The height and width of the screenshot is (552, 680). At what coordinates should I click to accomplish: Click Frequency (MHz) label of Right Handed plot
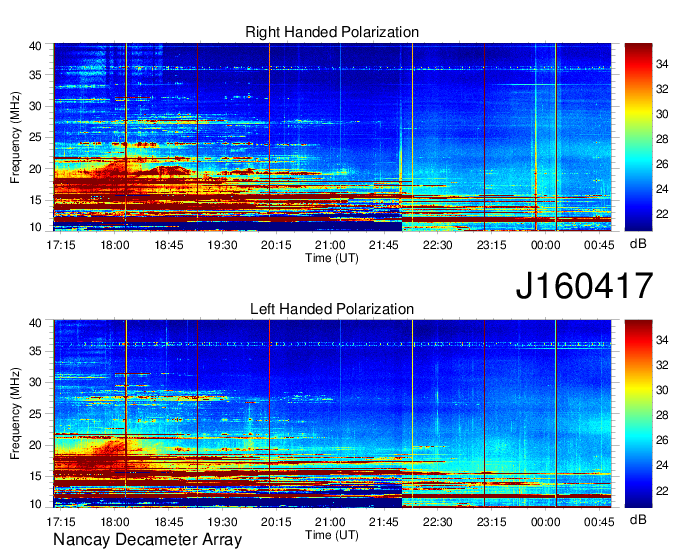(x=15, y=137)
